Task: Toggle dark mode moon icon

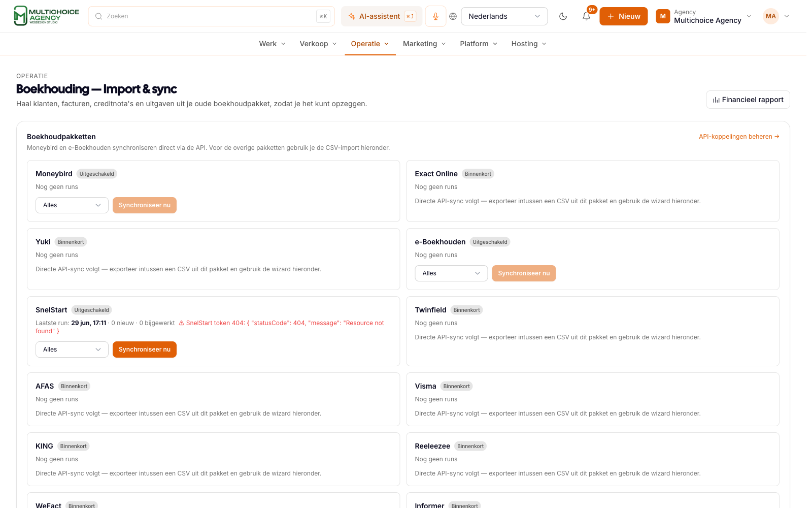Action: tap(563, 16)
